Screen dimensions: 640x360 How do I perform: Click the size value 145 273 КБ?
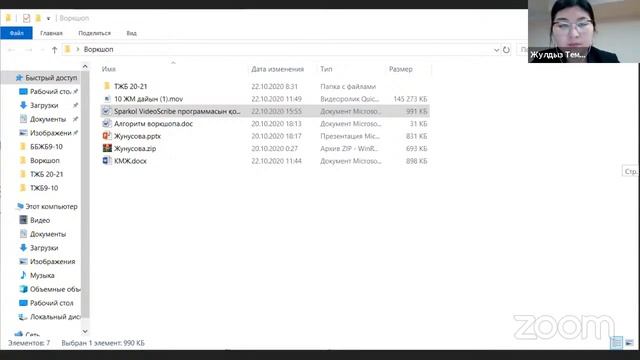pyautogui.click(x=410, y=99)
